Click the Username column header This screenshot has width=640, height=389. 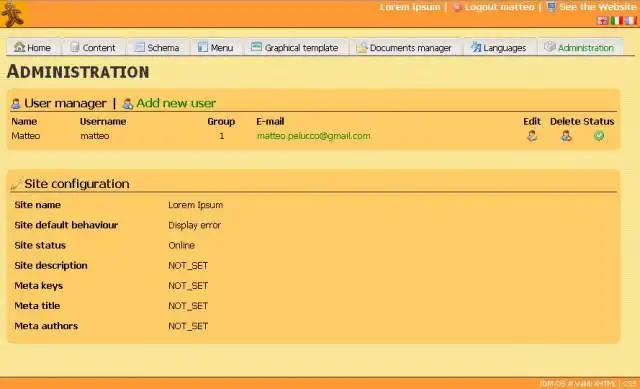tap(103, 122)
